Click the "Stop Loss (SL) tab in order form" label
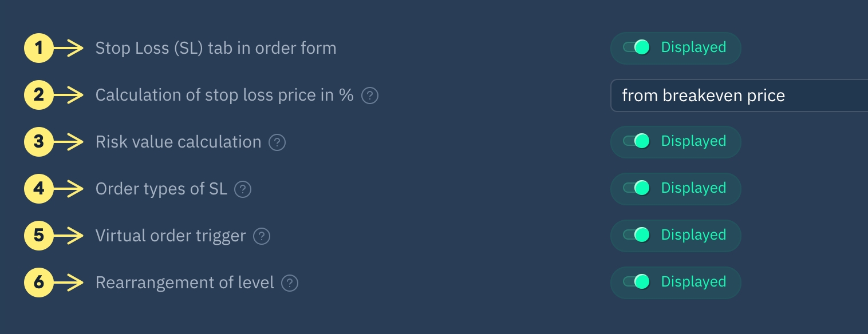868x334 pixels. [x=216, y=49]
